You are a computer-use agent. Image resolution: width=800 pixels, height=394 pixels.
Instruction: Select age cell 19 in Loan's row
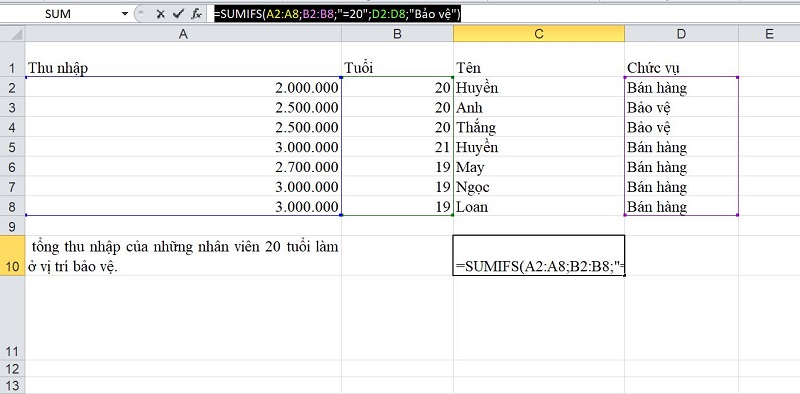pos(397,206)
